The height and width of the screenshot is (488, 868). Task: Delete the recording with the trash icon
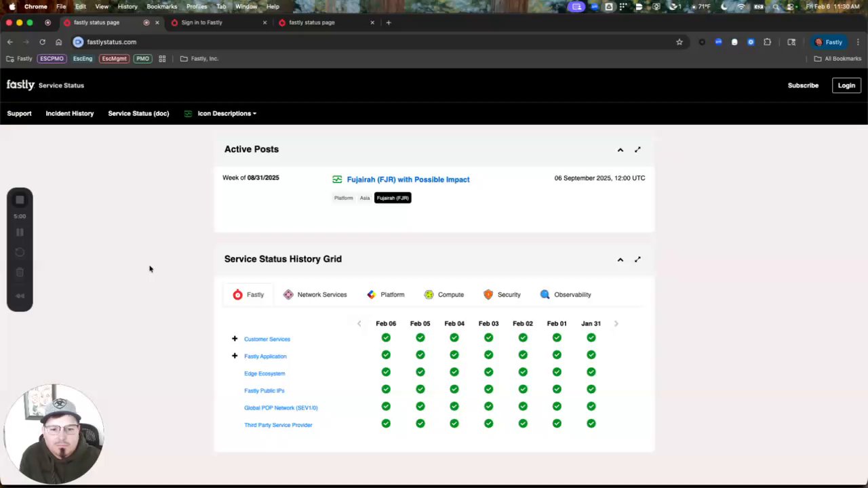pyautogui.click(x=20, y=272)
